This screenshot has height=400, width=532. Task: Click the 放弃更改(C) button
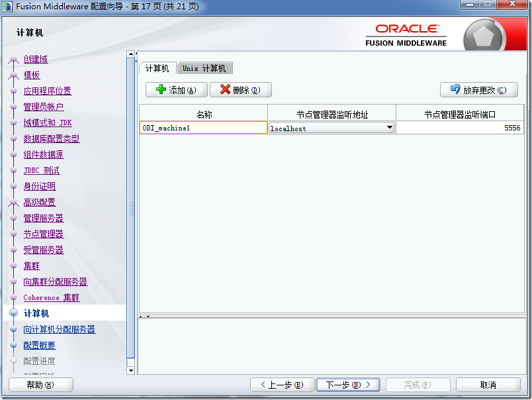tap(478, 89)
